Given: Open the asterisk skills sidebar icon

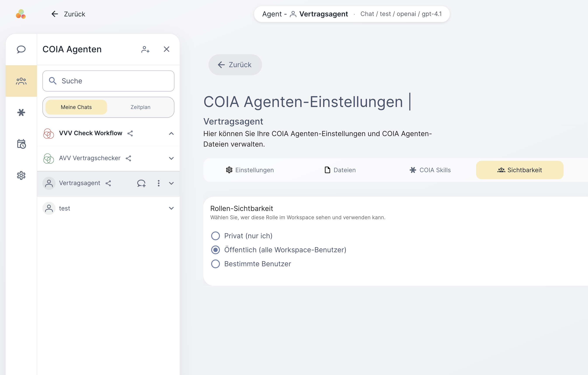Looking at the screenshot, I should coord(21,112).
